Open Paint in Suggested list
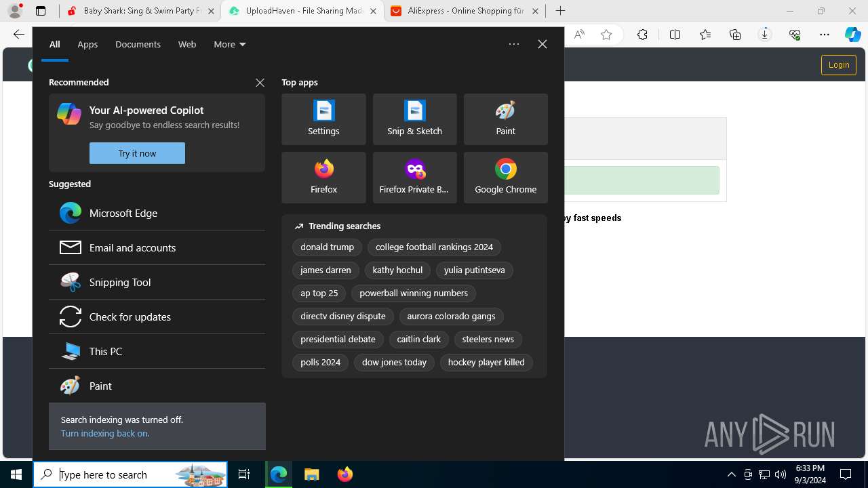 pyautogui.click(x=157, y=386)
